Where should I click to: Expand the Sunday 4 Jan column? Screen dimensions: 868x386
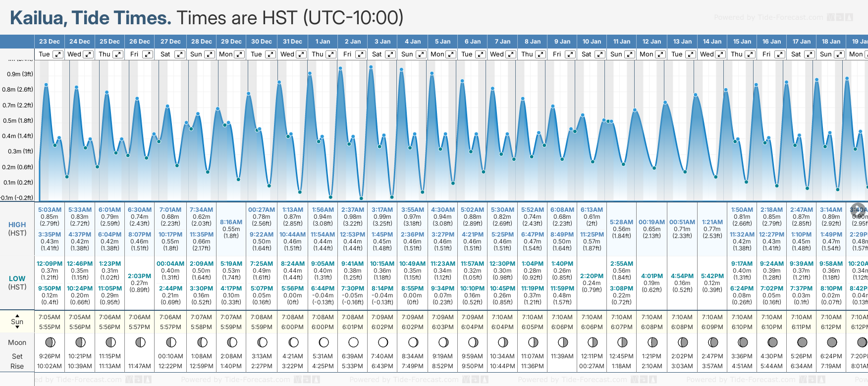[x=421, y=54]
